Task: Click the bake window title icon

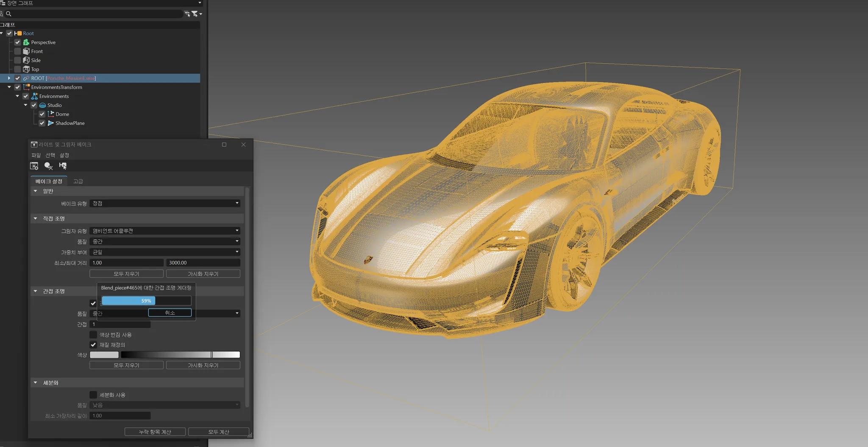Action: tap(34, 145)
